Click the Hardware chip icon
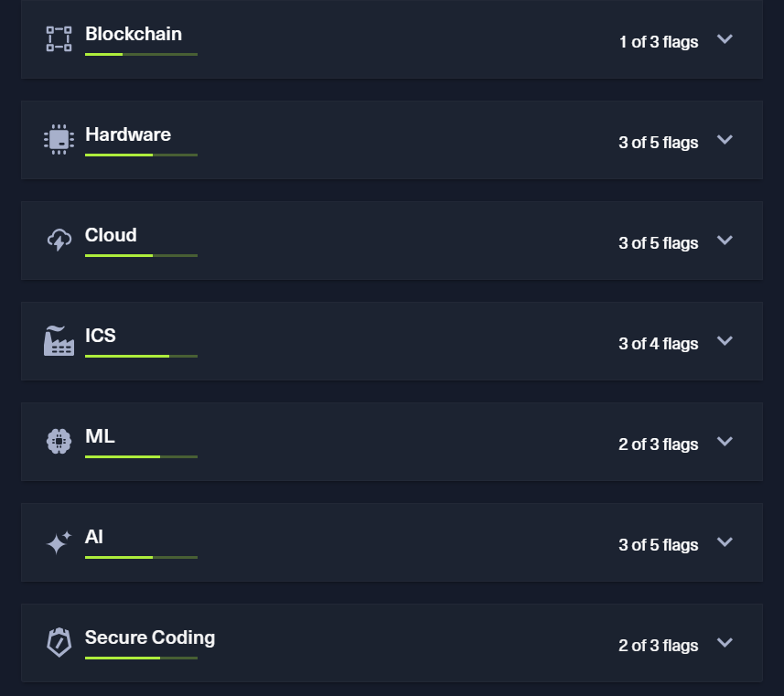Screen dimensions: 784x696 59,140
